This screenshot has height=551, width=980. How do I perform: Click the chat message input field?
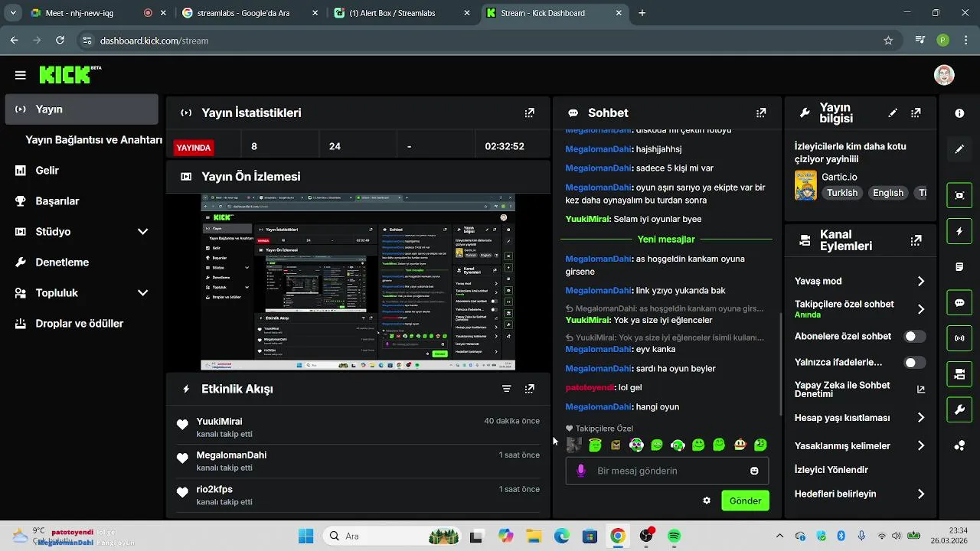pyautogui.click(x=666, y=471)
